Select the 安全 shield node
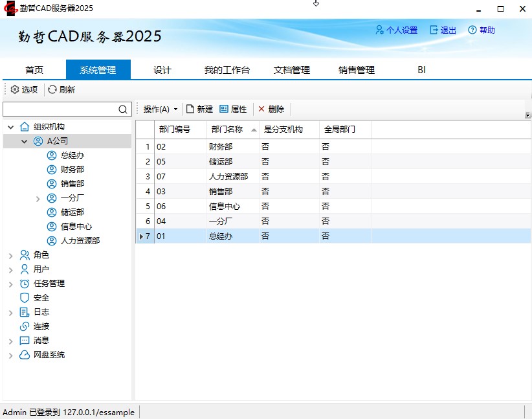The height and width of the screenshot is (419, 532). tap(25, 298)
